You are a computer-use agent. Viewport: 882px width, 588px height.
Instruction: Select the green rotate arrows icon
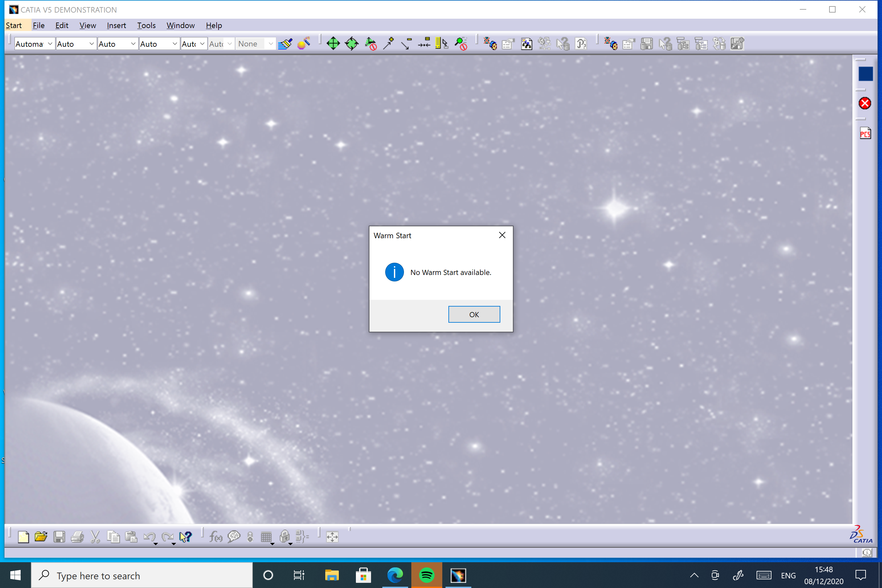[x=352, y=44]
